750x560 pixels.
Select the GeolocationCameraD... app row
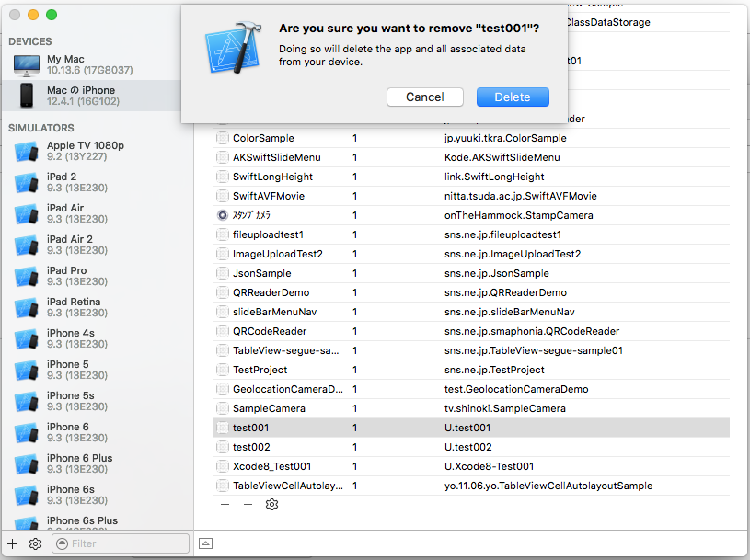[471, 389]
